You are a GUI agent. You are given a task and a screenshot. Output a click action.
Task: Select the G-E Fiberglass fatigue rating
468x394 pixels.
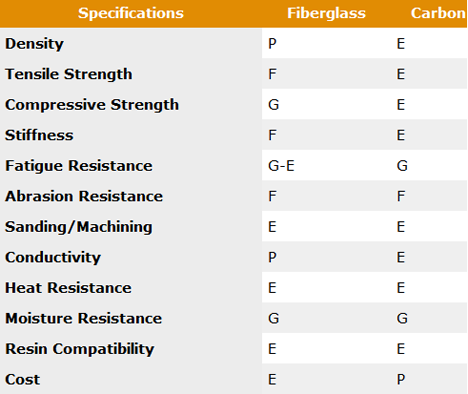click(x=281, y=166)
